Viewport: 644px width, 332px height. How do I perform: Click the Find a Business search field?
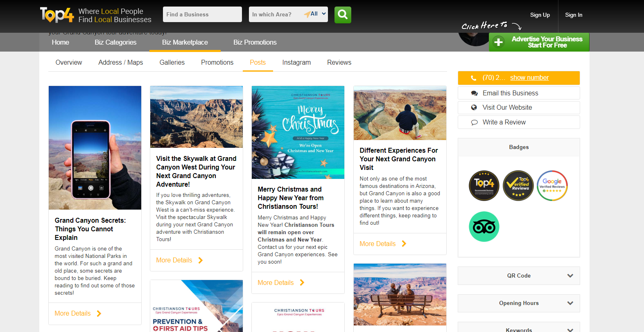(x=202, y=14)
